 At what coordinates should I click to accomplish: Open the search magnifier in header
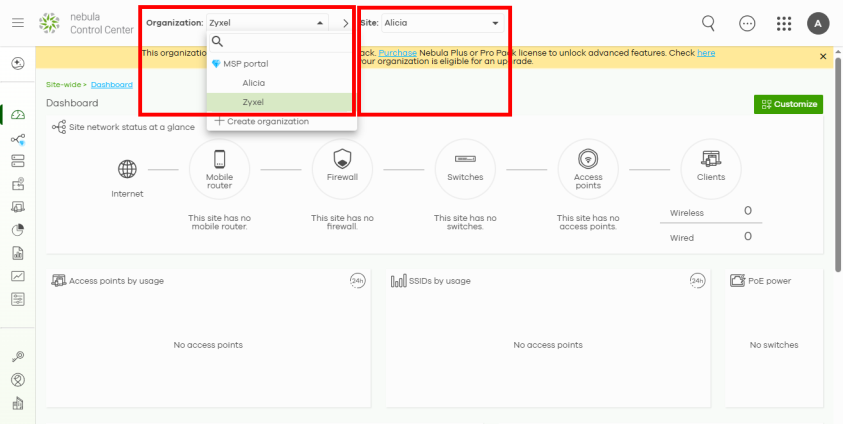[709, 23]
